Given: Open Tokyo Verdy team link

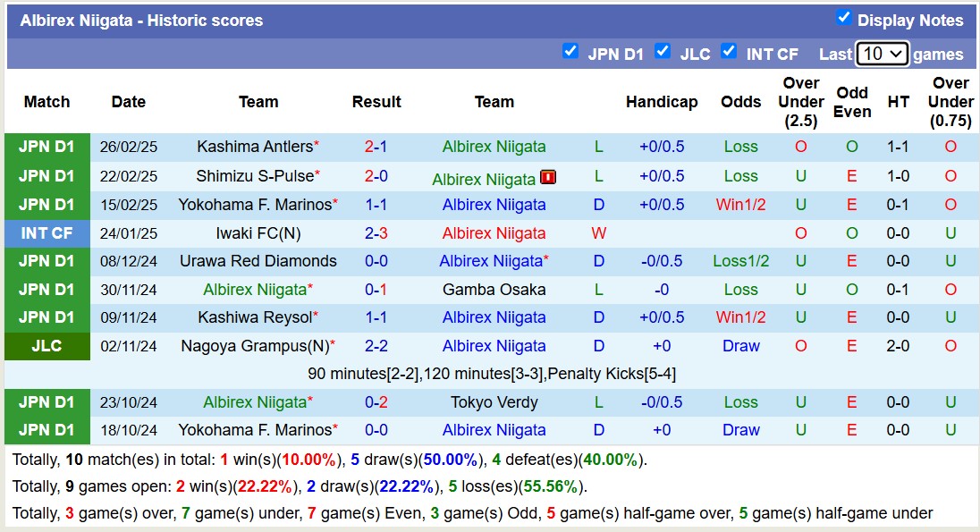Looking at the screenshot, I should (x=494, y=402).
